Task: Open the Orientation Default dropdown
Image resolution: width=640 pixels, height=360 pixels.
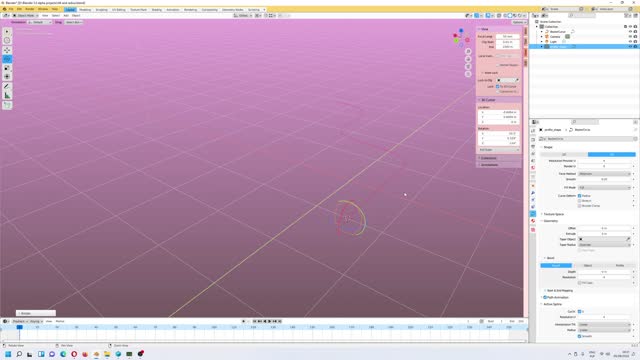Action: coord(40,22)
